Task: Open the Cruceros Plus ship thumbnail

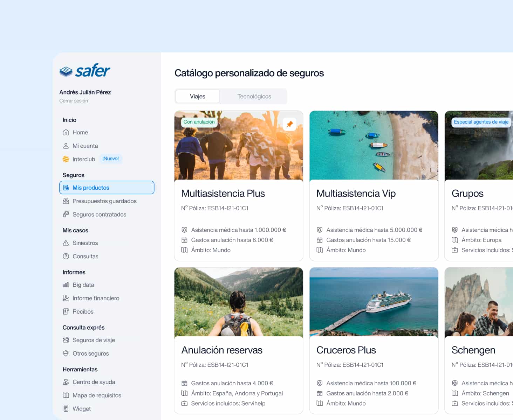Action: (x=374, y=302)
